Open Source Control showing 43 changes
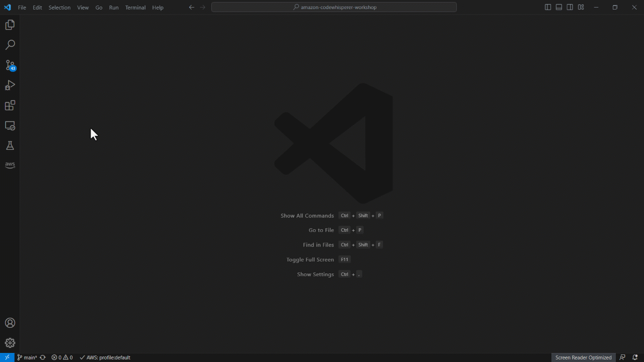The image size is (644, 362). coord(10,65)
